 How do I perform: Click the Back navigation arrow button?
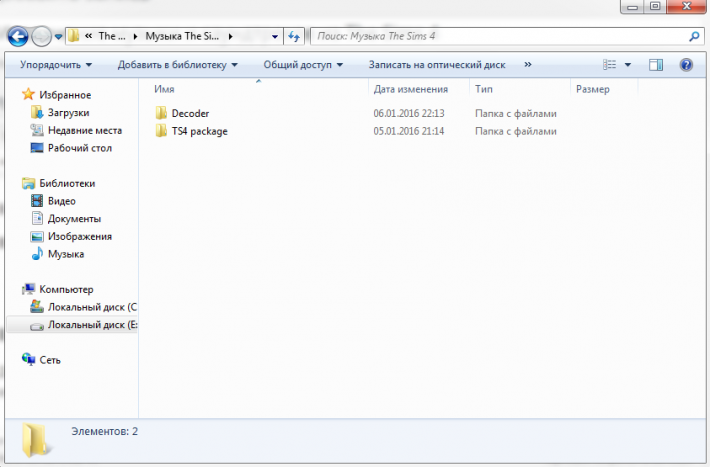[18, 36]
